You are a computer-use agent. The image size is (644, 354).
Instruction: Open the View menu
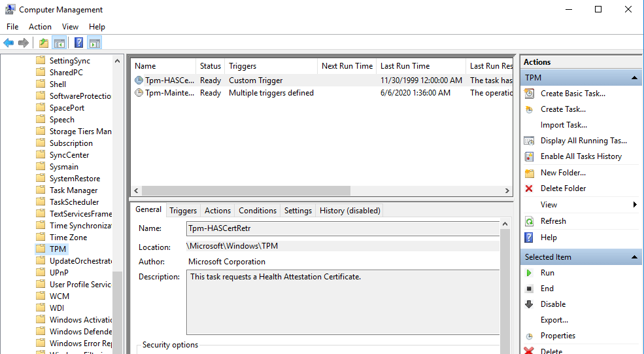click(70, 27)
